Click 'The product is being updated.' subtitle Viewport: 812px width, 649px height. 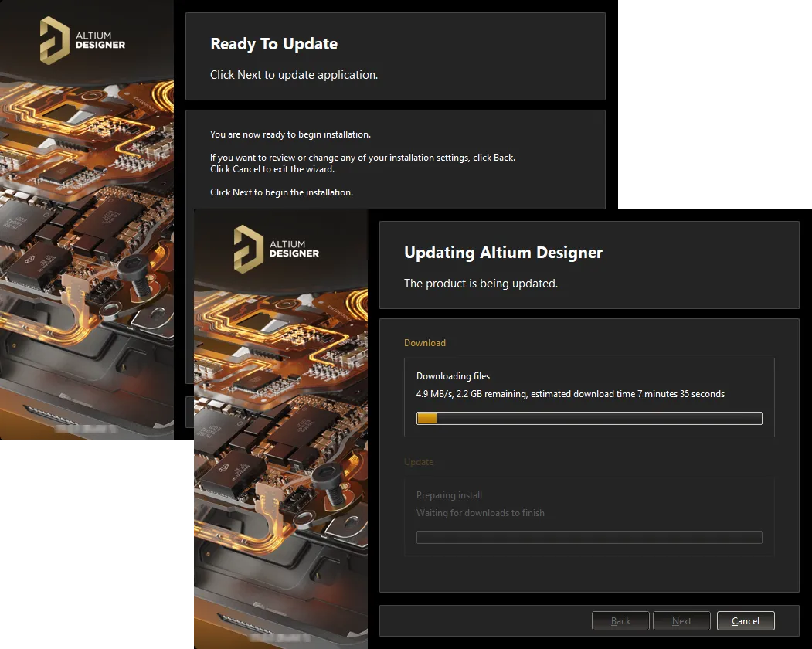(x=481, y=284)
